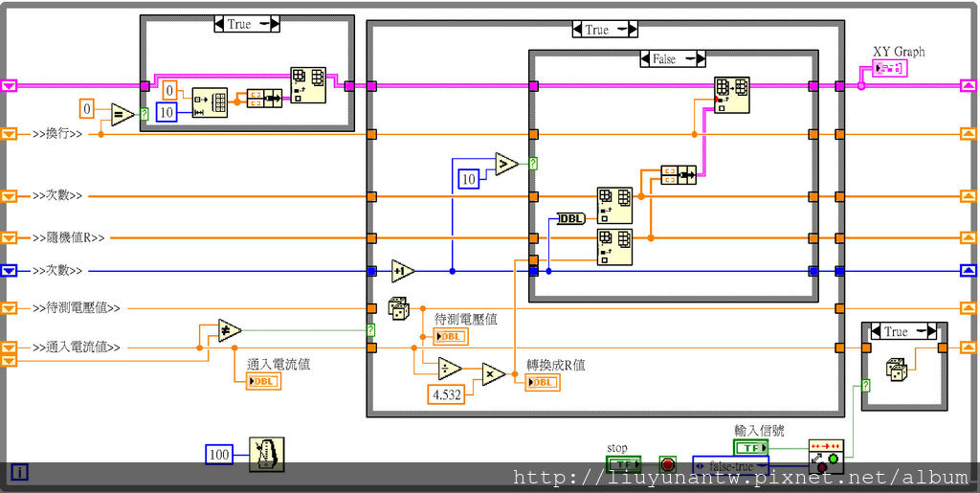
Task: Click the loop iteration terminal i
Action: (x=19, y=473)
